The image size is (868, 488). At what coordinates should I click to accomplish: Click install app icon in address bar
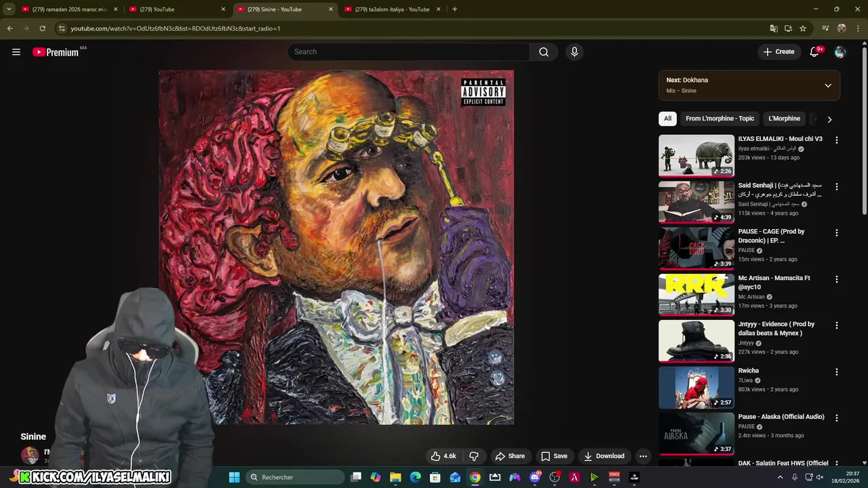click(788, 28)
